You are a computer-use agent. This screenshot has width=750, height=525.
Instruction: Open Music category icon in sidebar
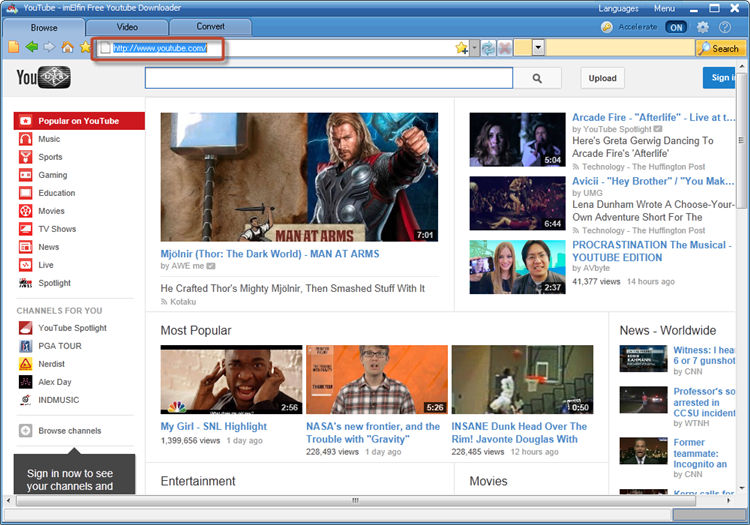(x=25, y=139)
